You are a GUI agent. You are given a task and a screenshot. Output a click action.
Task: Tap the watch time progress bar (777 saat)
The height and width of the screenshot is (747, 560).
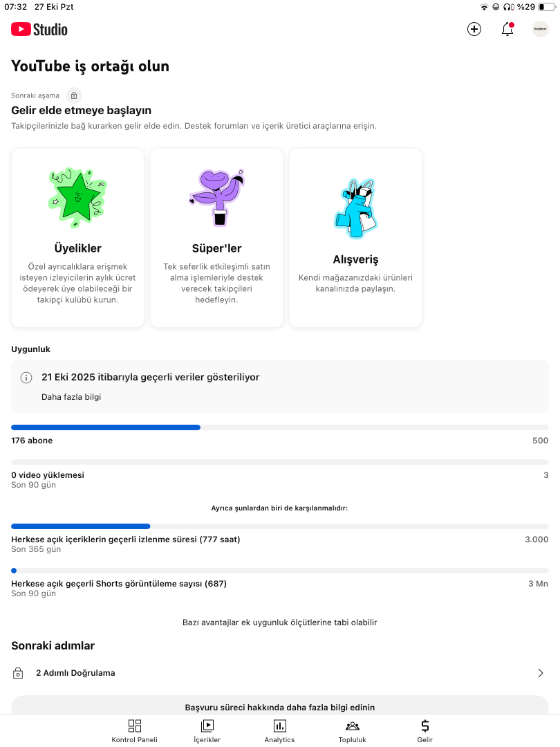[280, 526]
